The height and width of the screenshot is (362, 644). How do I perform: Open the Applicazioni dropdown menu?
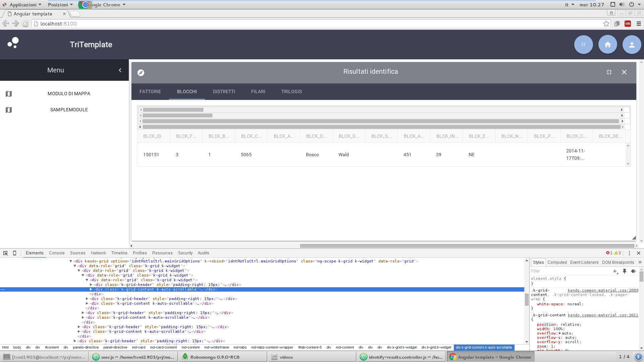pyautogui.click(x=23, y=5)
